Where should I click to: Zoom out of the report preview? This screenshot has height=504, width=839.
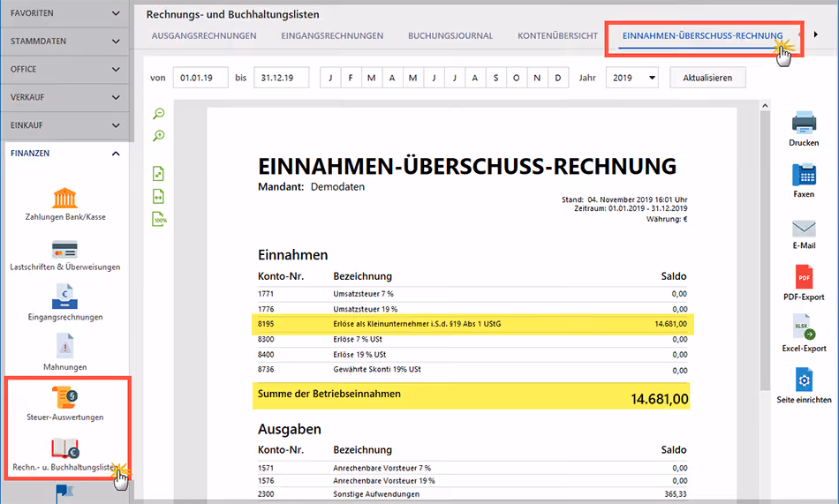(x=158, y=114)
